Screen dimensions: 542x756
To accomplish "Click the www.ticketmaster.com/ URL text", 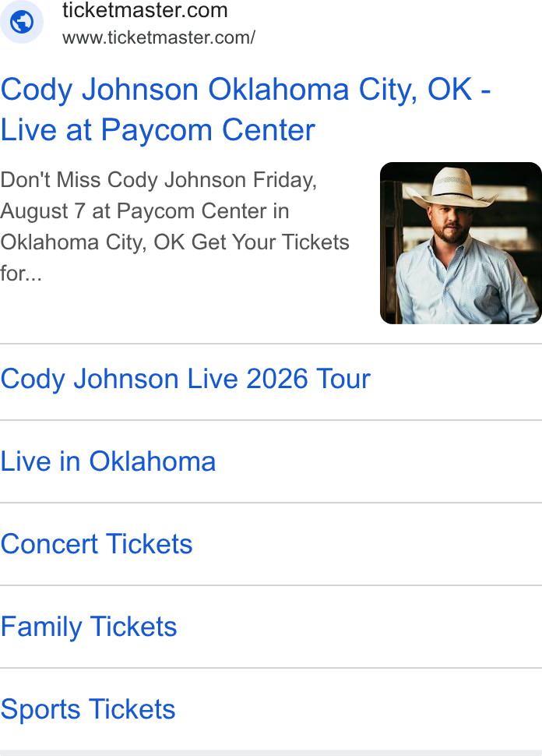I will (159, 37).
